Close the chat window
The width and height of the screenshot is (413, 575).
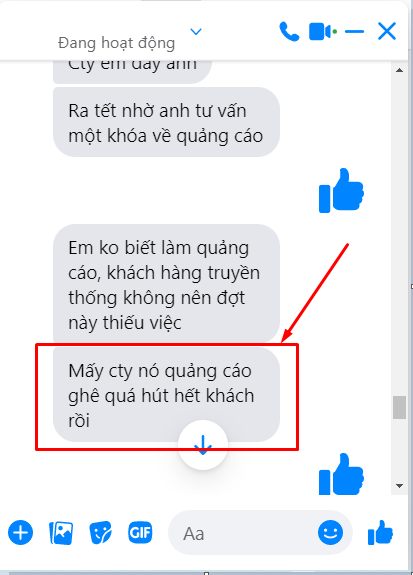[x=387, y=31]
